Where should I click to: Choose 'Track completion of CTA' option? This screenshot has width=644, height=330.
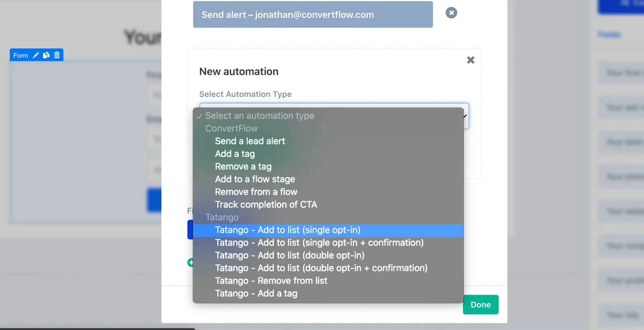(328, 205)
